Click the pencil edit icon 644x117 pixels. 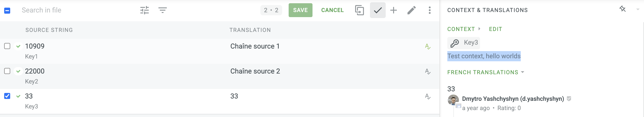click(411, 10)
